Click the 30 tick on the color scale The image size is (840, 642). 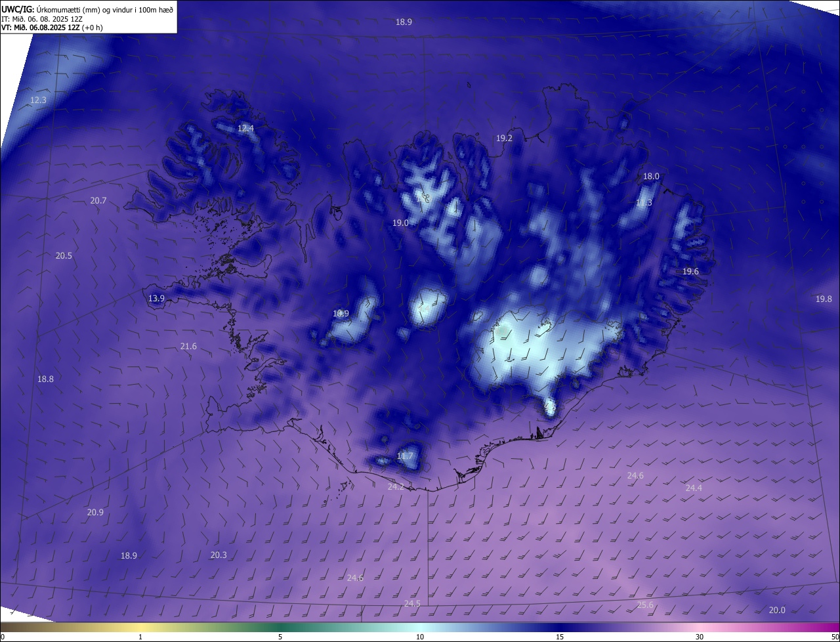point(700,637)
